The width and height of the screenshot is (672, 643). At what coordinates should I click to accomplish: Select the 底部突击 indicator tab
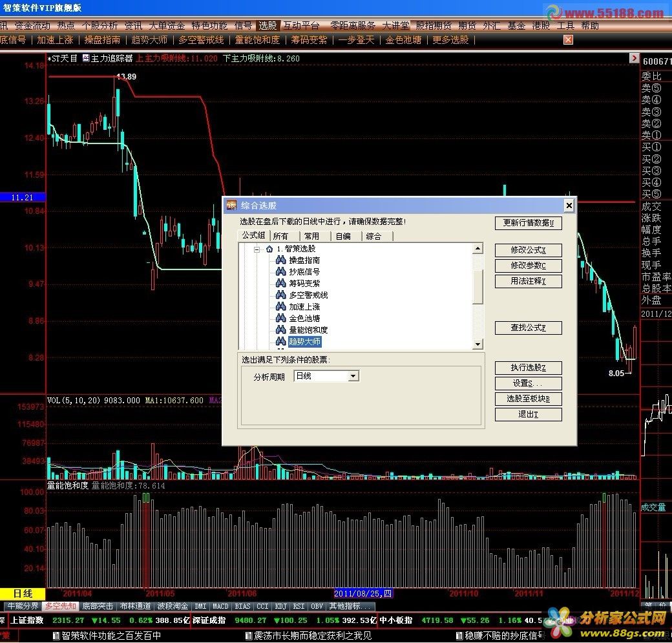[98, 606]
